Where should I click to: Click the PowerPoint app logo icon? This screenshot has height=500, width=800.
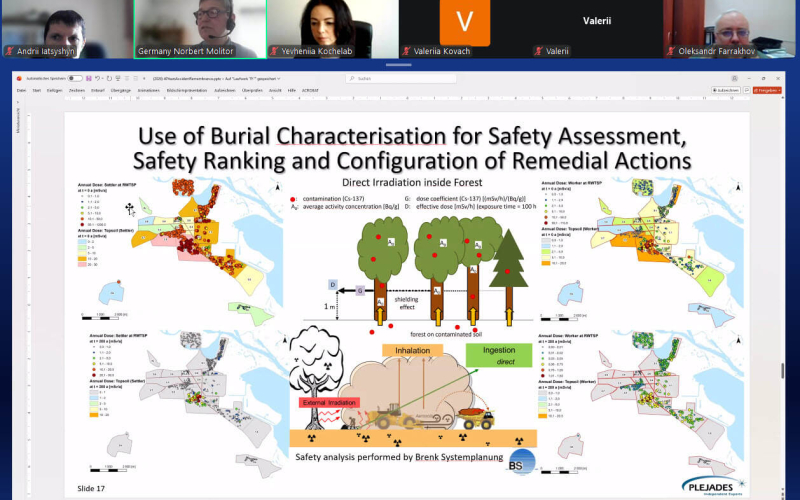click(19, 79)
